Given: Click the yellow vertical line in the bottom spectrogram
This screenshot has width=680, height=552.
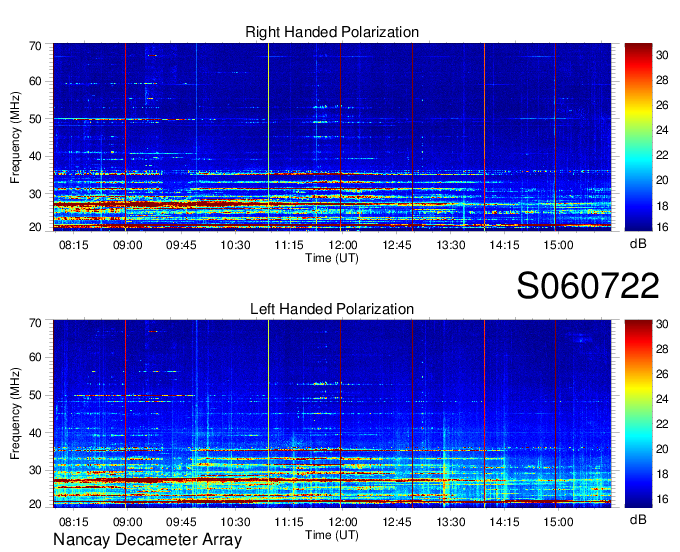Looking at the screenshot, I should (x=268, y=414).
